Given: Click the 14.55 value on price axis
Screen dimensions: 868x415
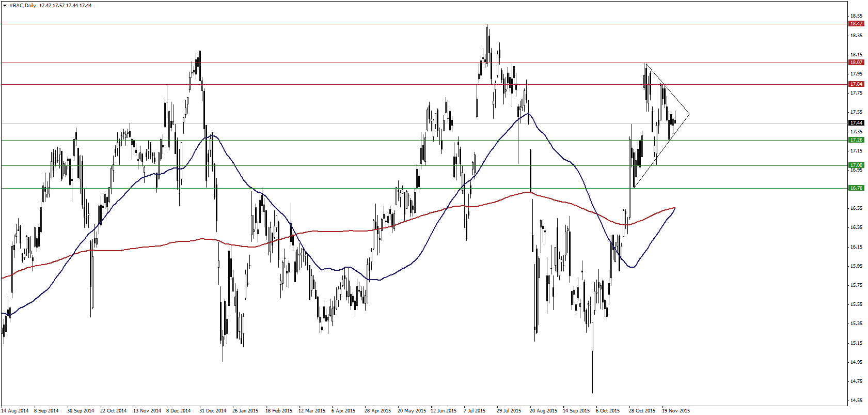Looking at the screenshot, I should pos(856,401).
